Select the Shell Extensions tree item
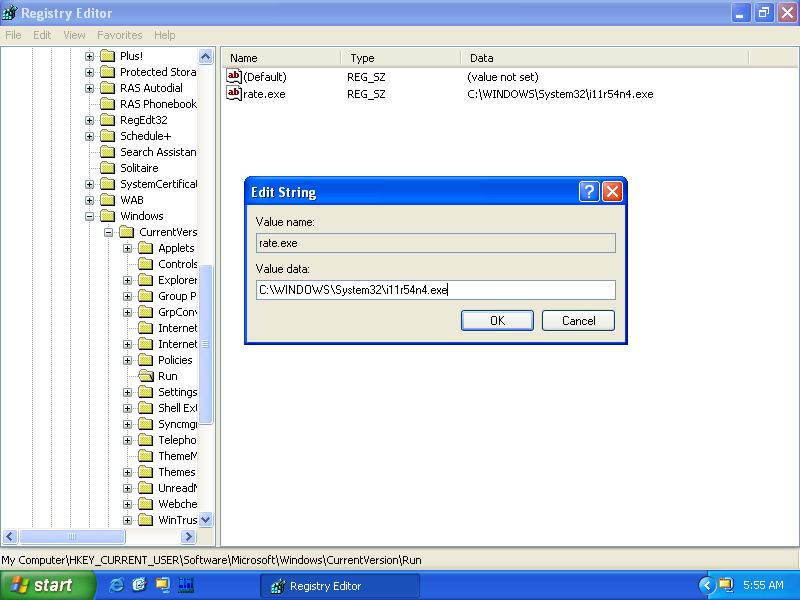 [x=177, y=408]
